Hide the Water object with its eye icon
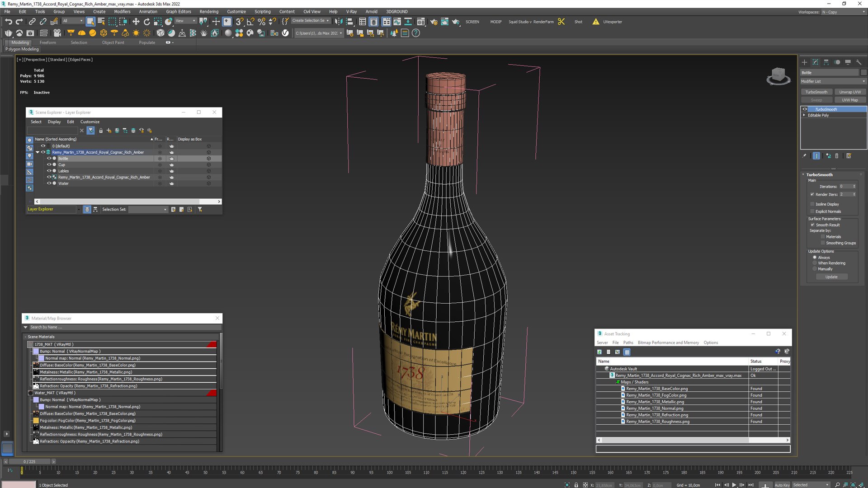The image size is (868, 488). (x=49, y=183)
